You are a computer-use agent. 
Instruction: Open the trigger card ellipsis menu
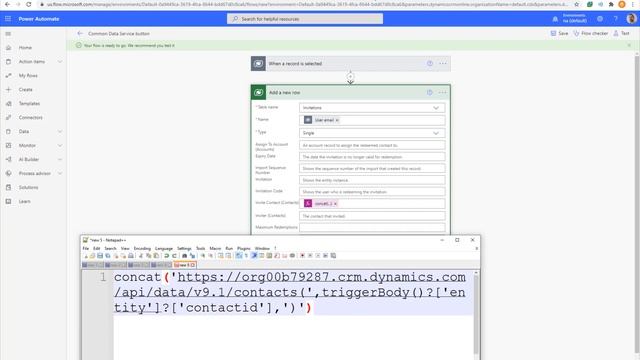tap(443, 64)
